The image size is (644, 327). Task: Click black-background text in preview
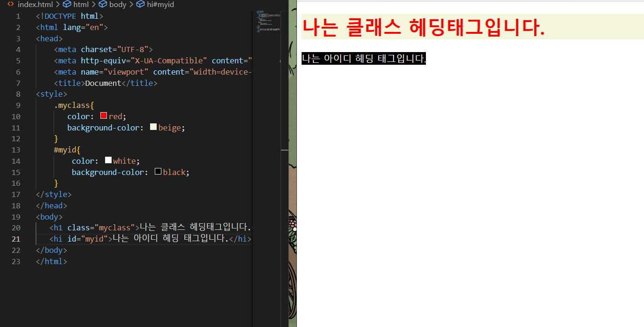click(x=364, y=59)
